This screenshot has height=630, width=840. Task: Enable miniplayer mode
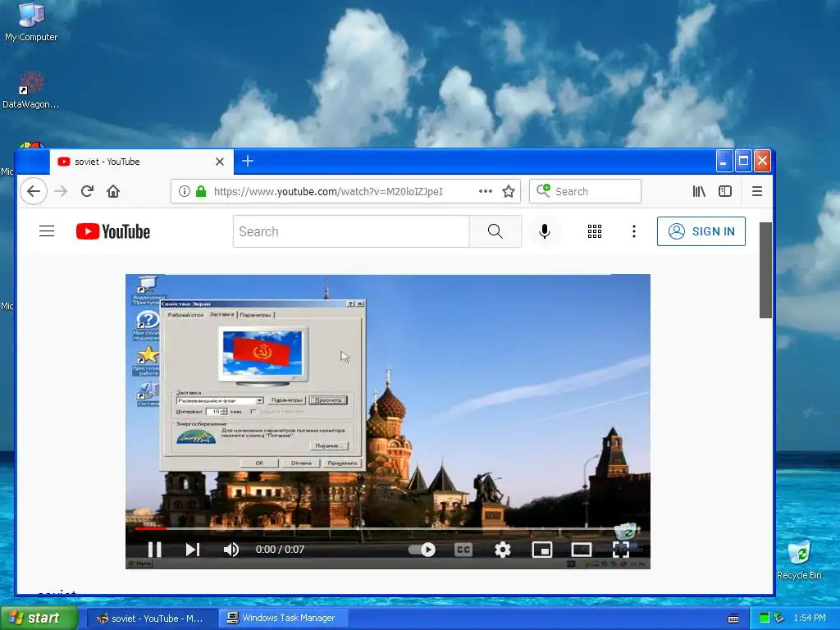(x=542, y=550)
